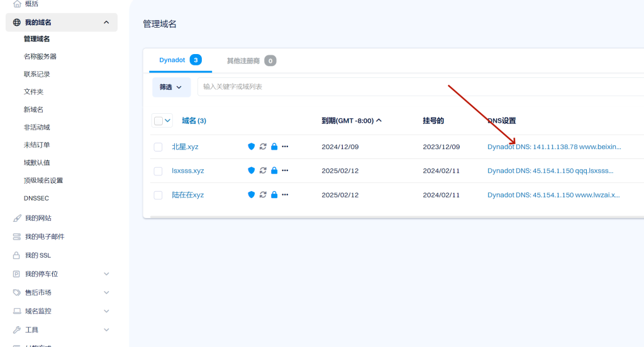Click the shield privacy icon for lsxsss.xyz
This screenshot has width=644, height=347.
[252, 170]
